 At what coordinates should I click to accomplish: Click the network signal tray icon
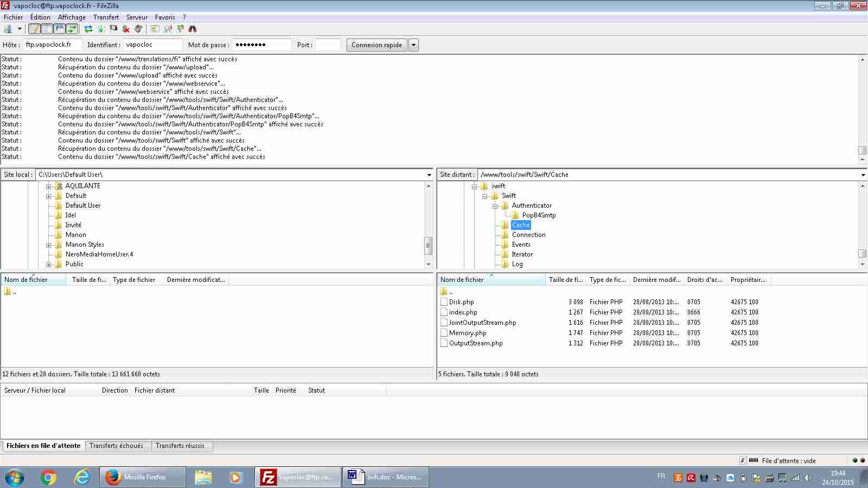(x=795, y=478)
